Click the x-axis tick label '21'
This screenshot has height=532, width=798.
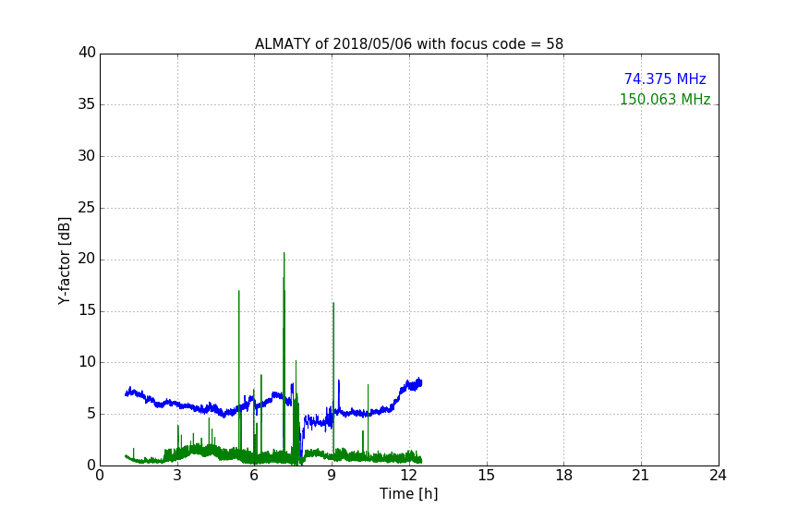click(641, 476)
